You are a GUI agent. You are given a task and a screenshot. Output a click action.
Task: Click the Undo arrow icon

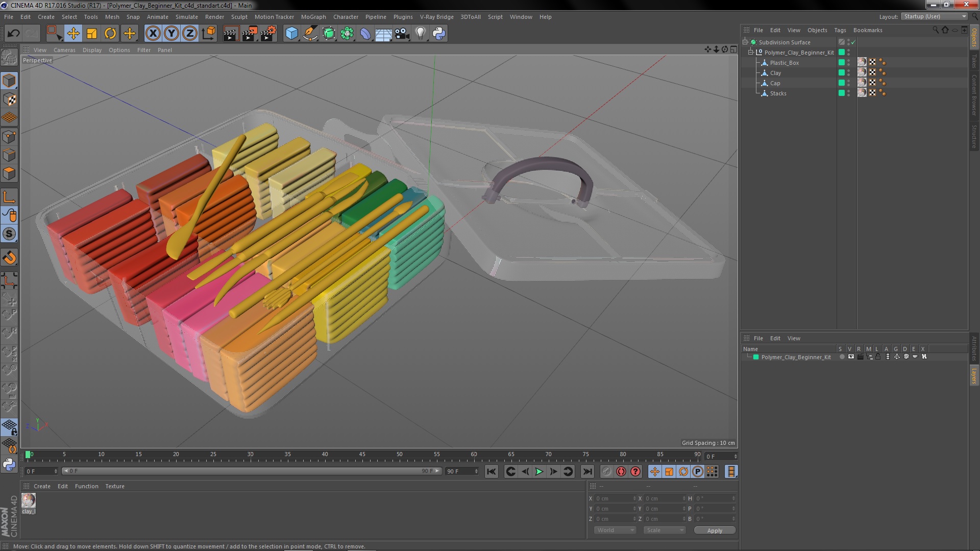point(13,34)
